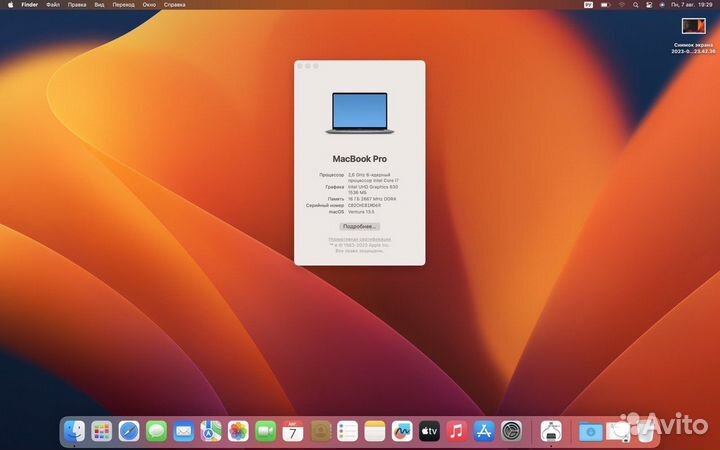Screen dimensions: 720x450
Task: Click the 2,6 GHz 6-ядерный processor text
Action: point(369,175)
